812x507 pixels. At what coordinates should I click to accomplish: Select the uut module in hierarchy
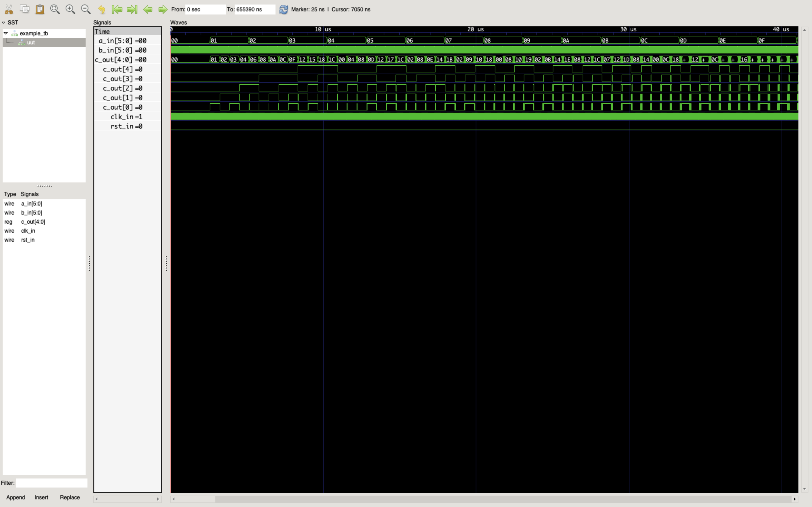pos(31,43)
